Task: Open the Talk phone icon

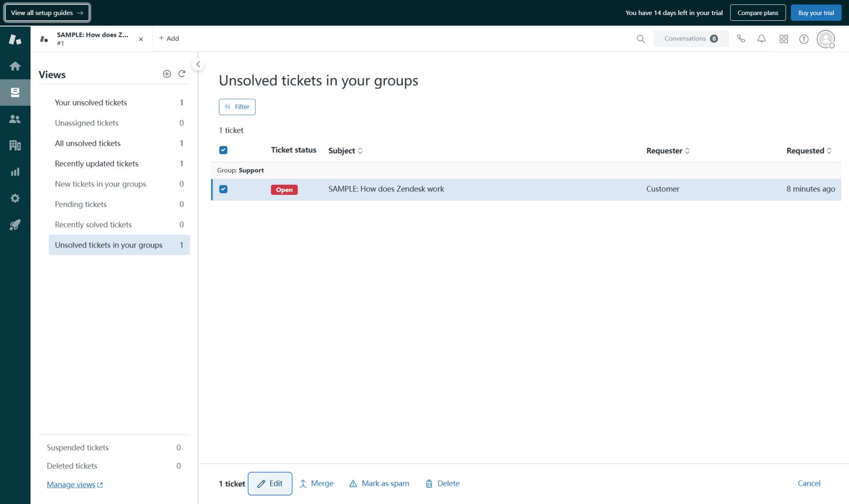Action: (741, 39)
